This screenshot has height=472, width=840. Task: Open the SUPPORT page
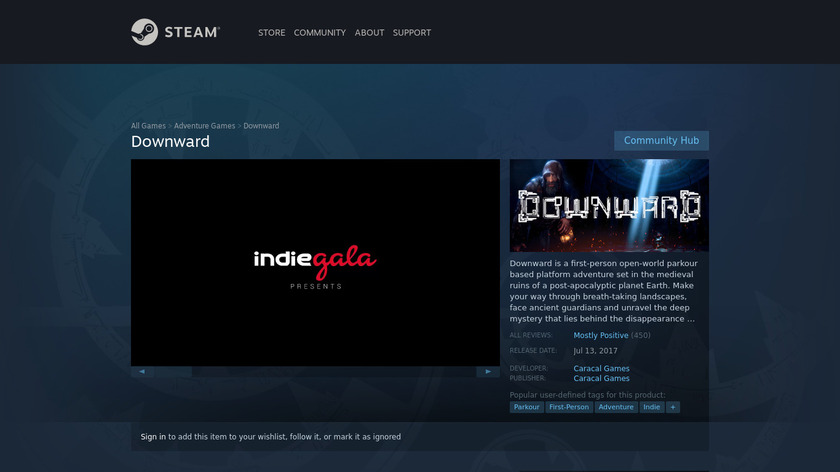pos(411,33)
